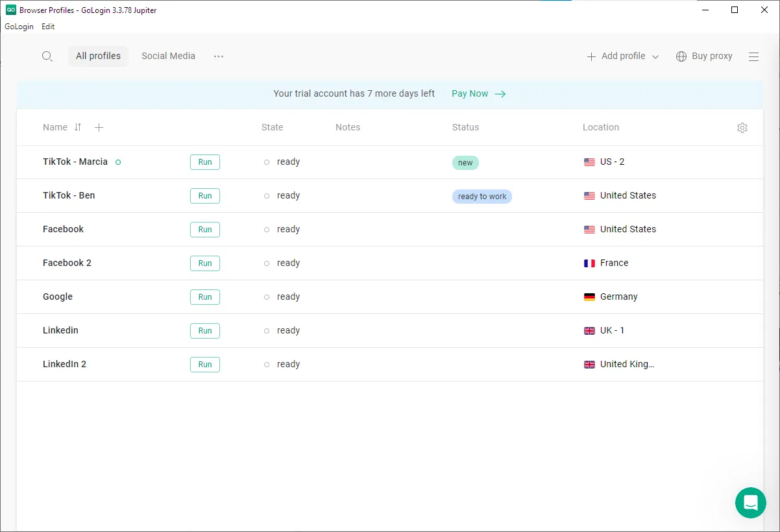Select the Facebook 2 profile name
Image resolution: width=780 pixels, height=532 pixels.
(x=67, y=263)
